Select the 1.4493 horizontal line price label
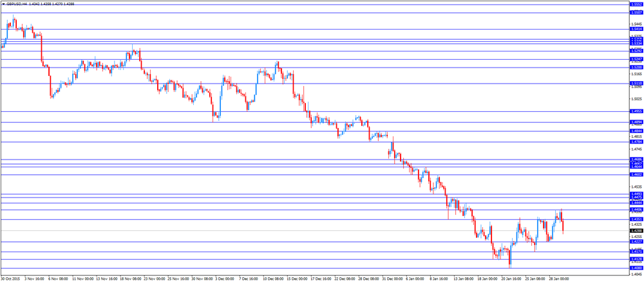644x283 pixels. [x=636, y=194]
